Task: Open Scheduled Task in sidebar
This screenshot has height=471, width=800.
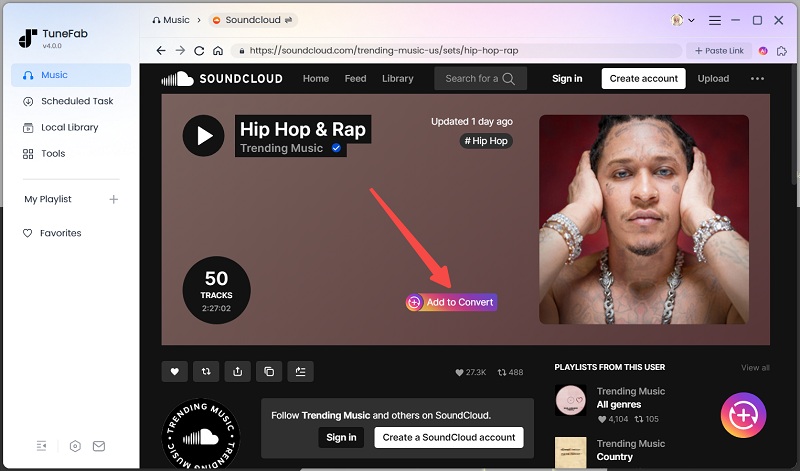Action: pyautogui.click(x=77, y=101)
